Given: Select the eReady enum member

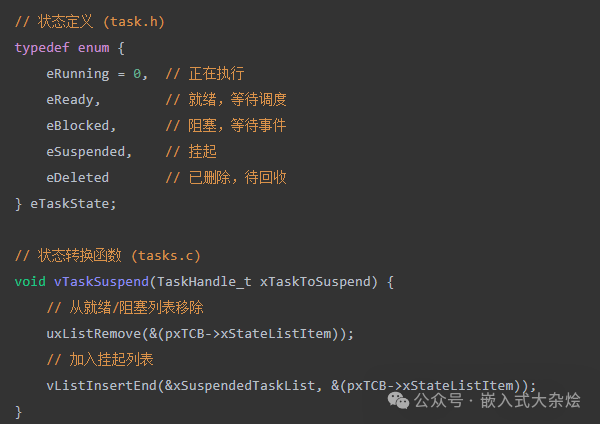Looking at the screenshot, I should pyautogui.click(x=71, y=99).
